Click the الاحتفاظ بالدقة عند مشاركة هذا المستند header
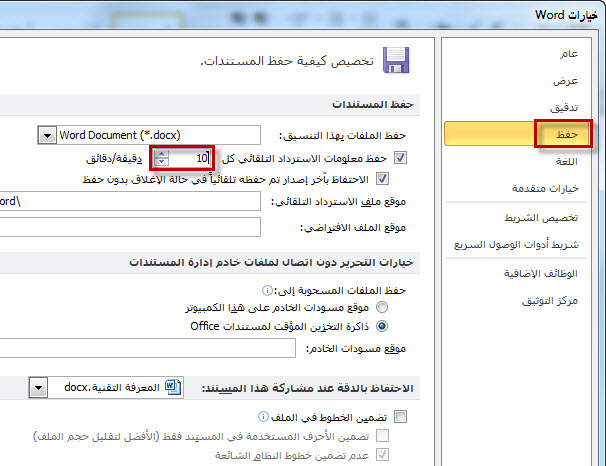Screen dimensions: 606x466 (x=307, y=388)
